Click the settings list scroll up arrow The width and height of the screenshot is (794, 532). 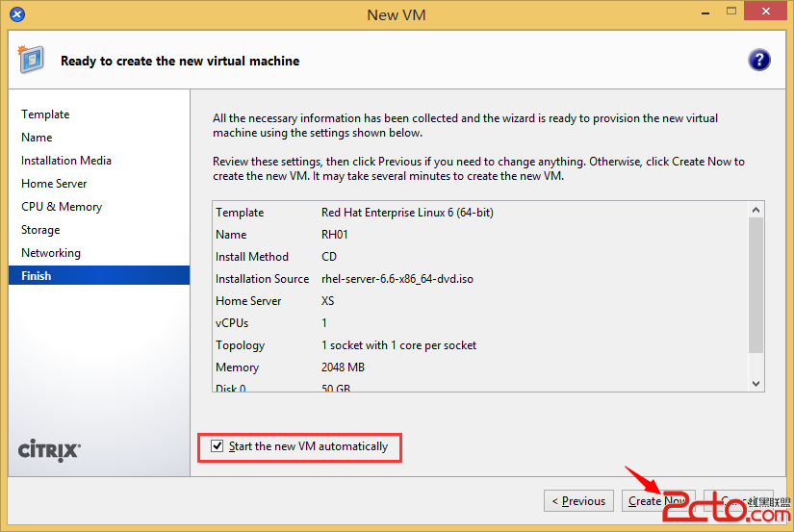[x=756, y=210]
